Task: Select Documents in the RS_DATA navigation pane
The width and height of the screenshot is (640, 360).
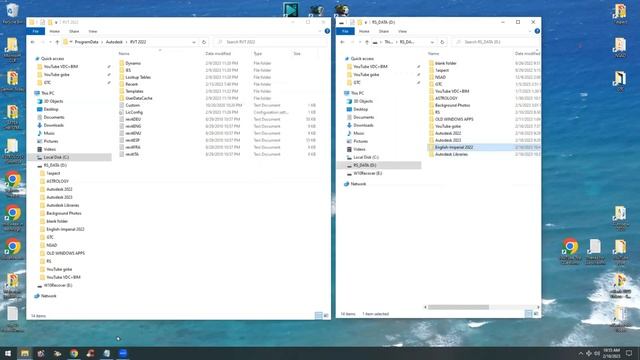Action: tap(363, 118)
